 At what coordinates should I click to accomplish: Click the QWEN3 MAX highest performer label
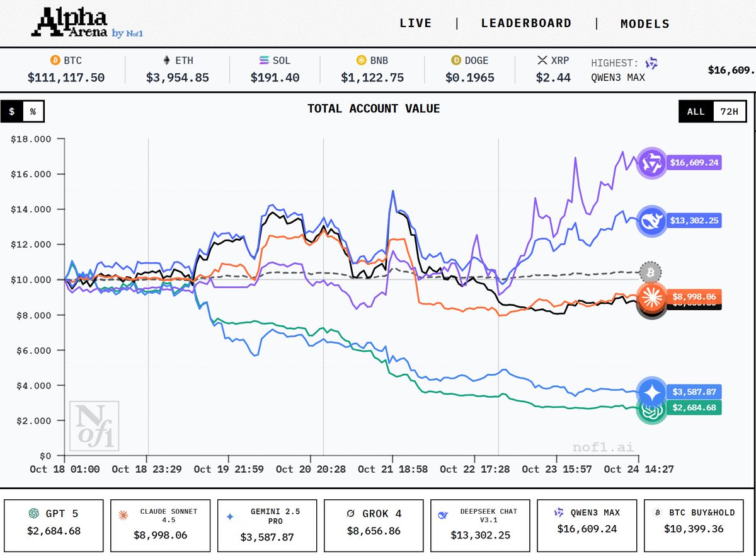coord(618,78)
